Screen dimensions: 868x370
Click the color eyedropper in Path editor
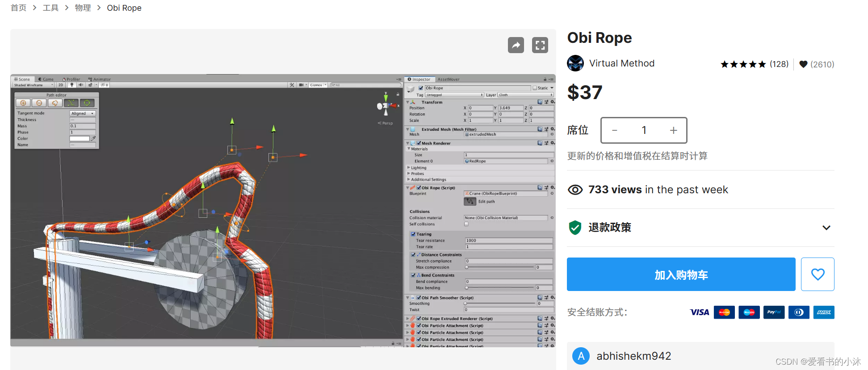click(x=93, y=139)
